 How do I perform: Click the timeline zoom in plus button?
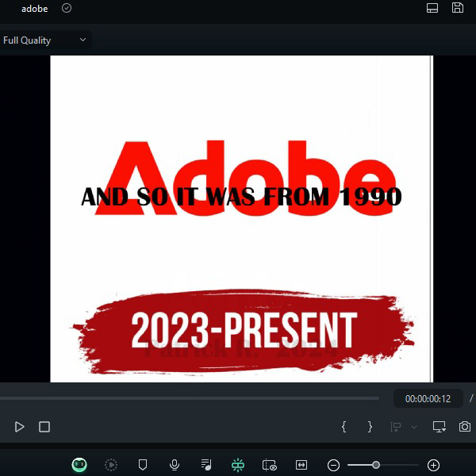point(433,465)
